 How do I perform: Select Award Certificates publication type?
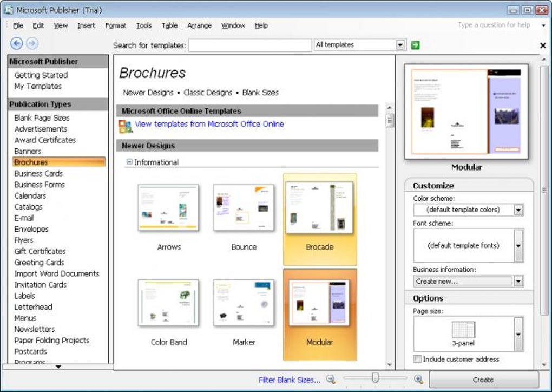[45, 140]
